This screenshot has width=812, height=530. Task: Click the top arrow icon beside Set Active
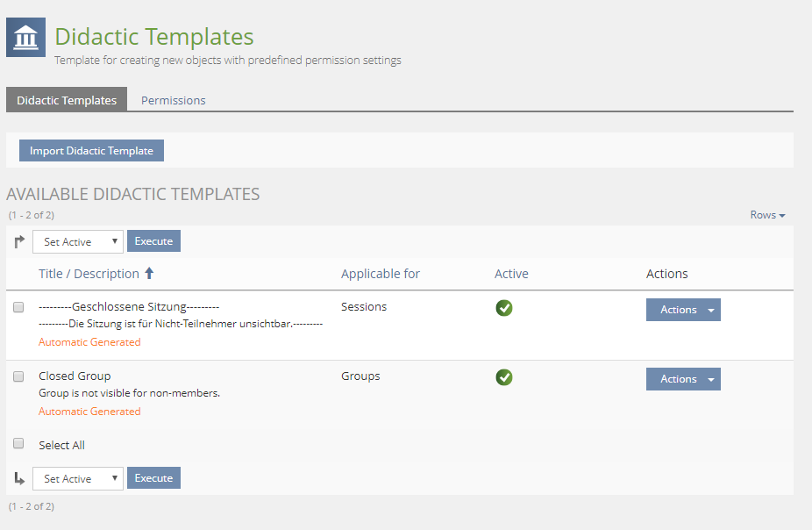(19, 242)
